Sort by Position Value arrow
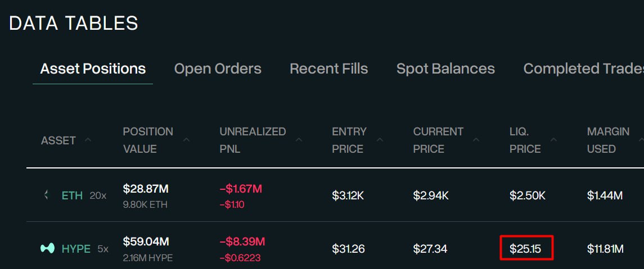The width and height of the screenshot is (644, 269). click(x=186, y=140)
